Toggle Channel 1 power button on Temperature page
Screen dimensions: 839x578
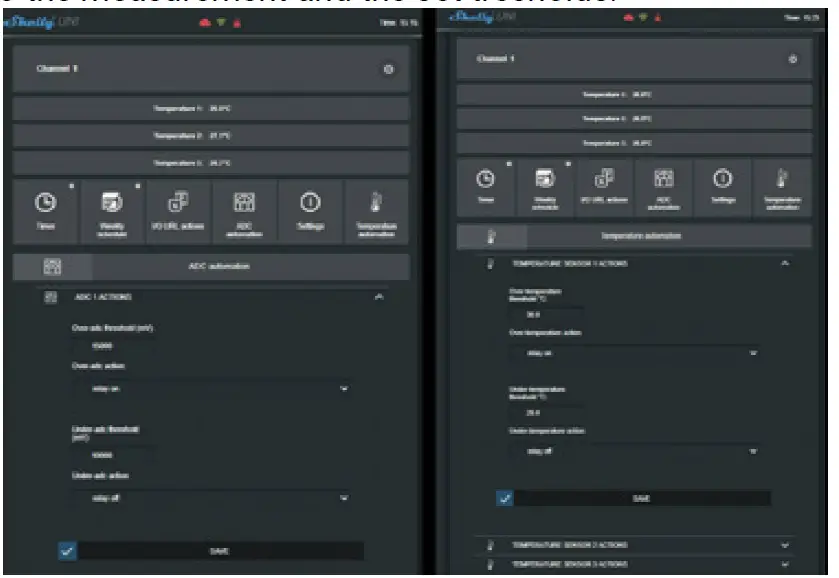point(793,59)
